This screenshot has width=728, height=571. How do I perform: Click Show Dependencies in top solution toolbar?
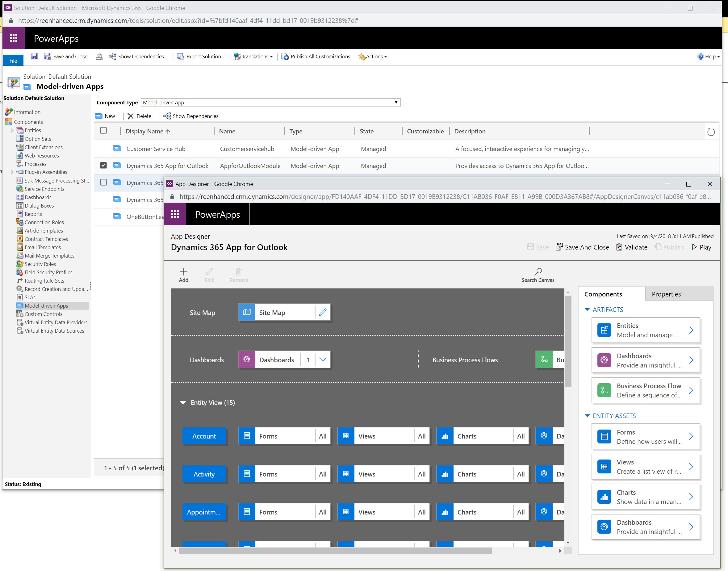(x=136, y=57)
